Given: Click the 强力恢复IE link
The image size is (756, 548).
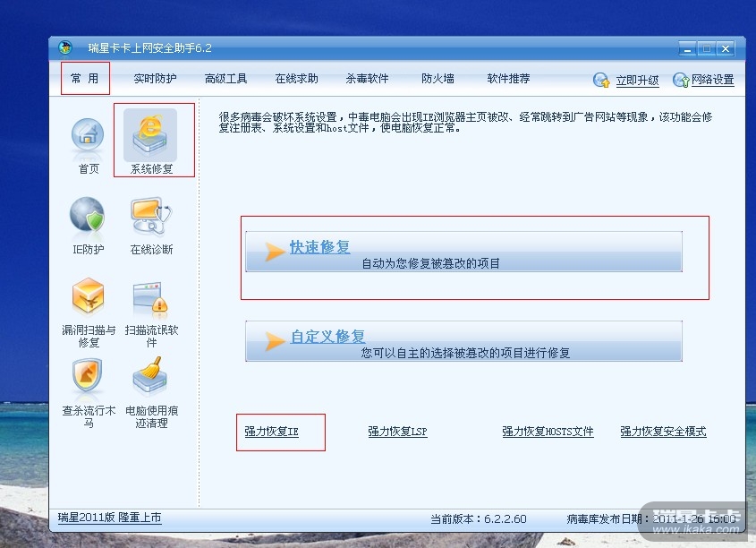Looking at the screenshot, I should click(x=271, y=432).
